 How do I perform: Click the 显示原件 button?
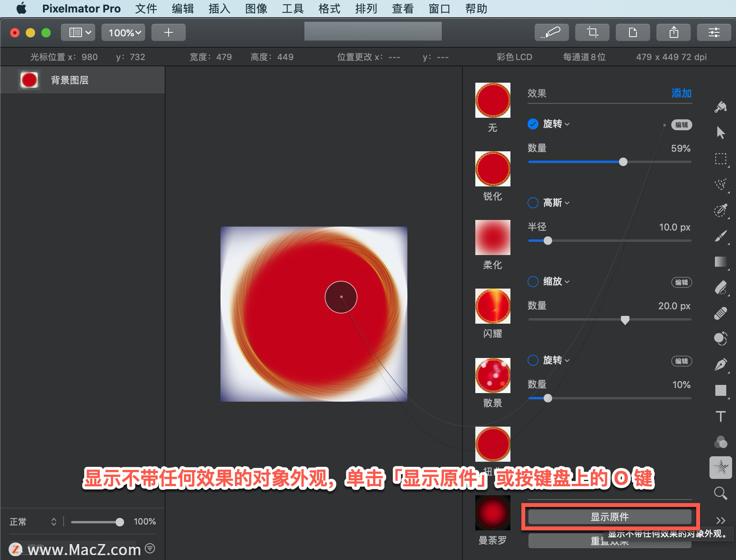pos(610,517)
